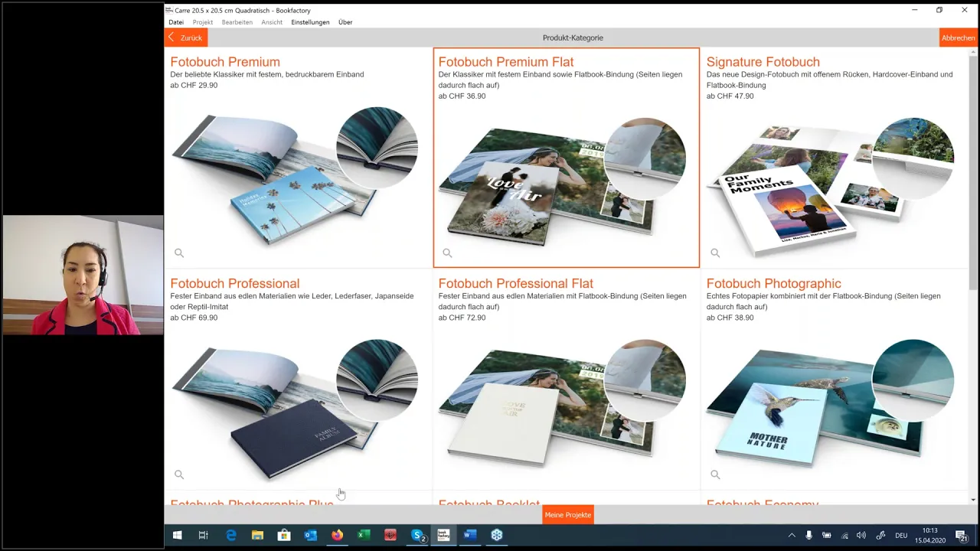Open the Datei menu
The height and width of the screenshot is (551, 980).
[176, 22]
